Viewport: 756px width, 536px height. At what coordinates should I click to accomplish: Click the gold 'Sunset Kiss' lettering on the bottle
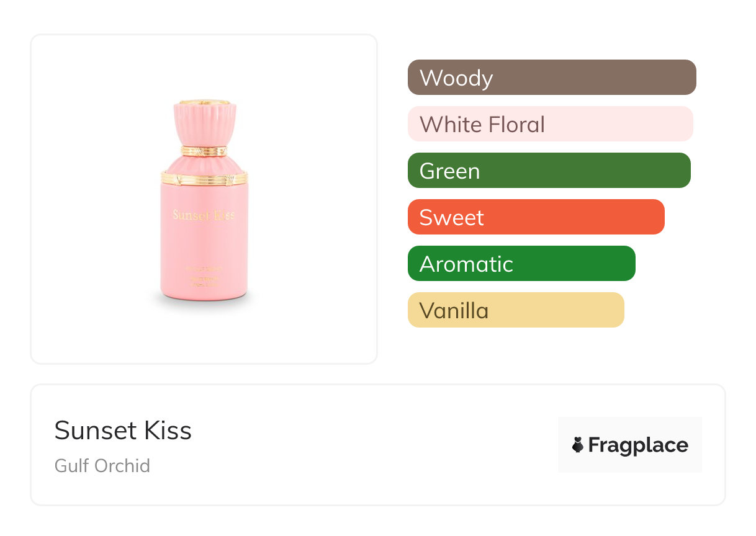click(204, 215)
